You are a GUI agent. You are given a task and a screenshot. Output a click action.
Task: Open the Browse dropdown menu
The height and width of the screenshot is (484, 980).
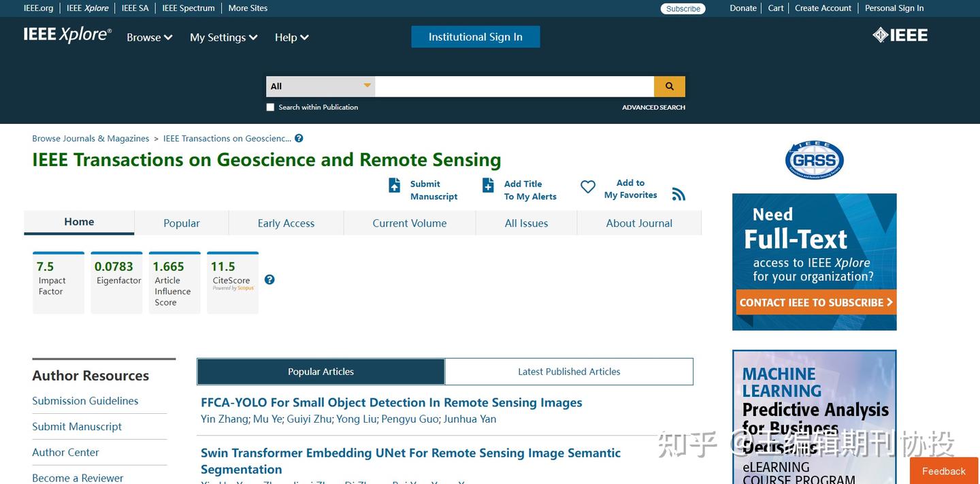pyautogui.click(x=148, y=37)
